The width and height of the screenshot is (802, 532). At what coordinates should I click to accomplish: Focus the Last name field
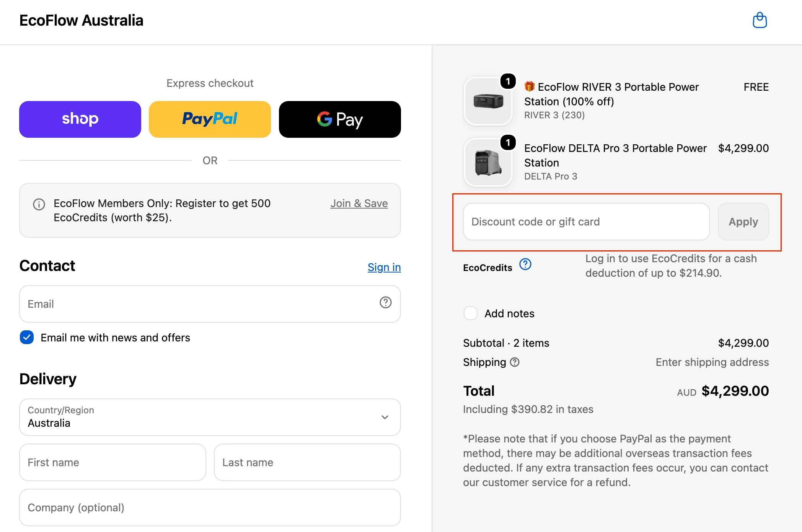pyautogui.click(x=307, y=462)
